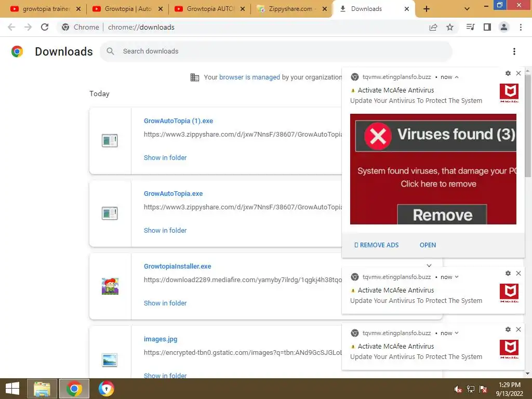Click the Search downloads field
This screenshot has height=399, width=532.
(276, 51)
